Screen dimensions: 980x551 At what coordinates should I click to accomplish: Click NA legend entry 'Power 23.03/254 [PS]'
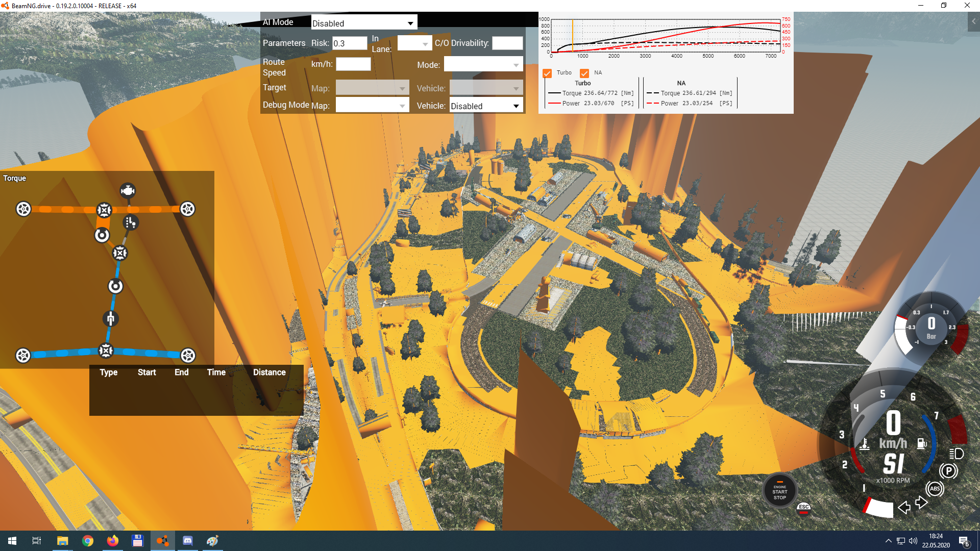[689, 104]
